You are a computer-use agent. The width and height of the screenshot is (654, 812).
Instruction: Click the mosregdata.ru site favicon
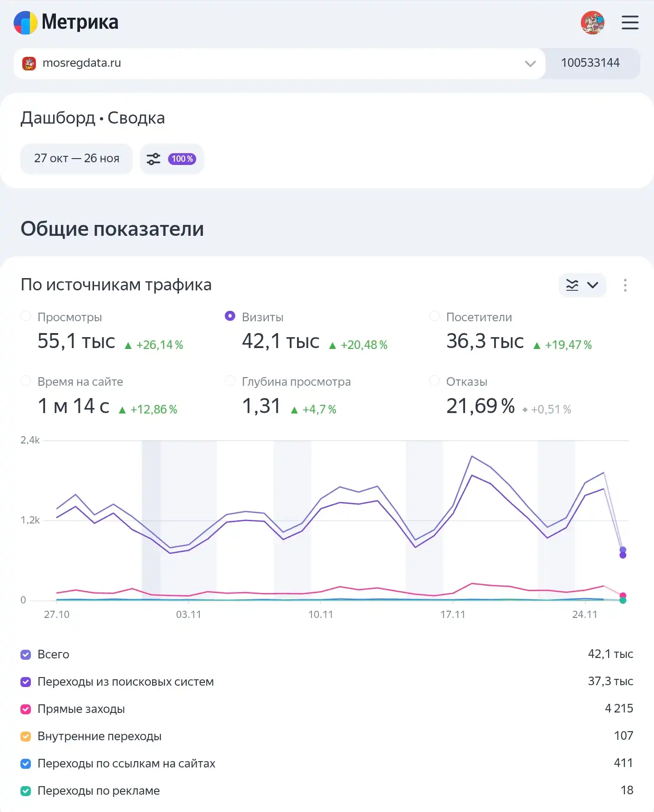click(x=29, y=64)
